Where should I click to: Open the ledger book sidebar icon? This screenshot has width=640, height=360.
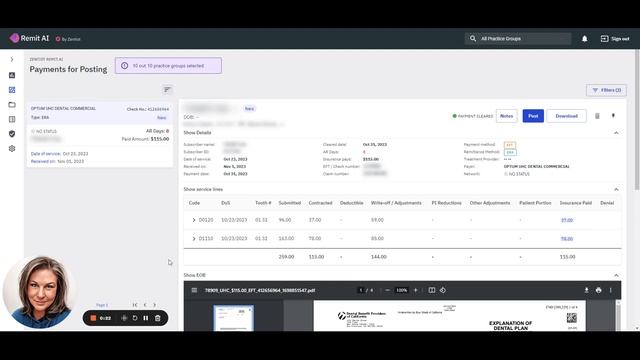pyautogui.click(x=12, y=119)
